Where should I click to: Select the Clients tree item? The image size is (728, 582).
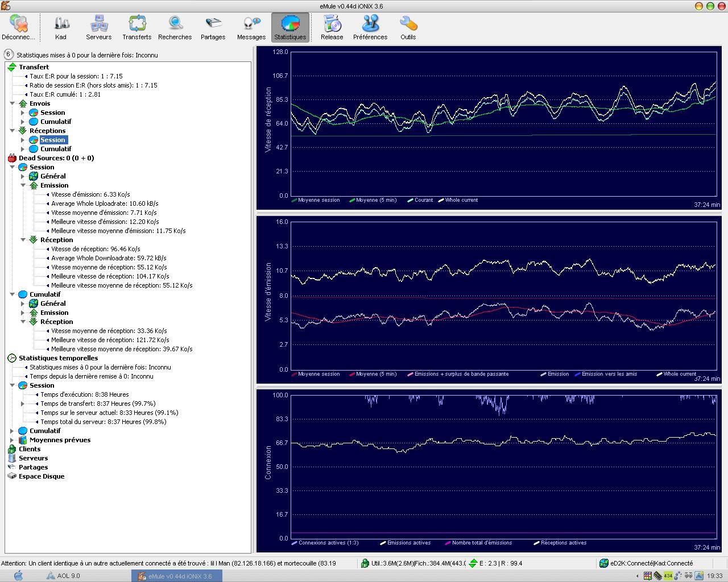(x=30, y=449)
